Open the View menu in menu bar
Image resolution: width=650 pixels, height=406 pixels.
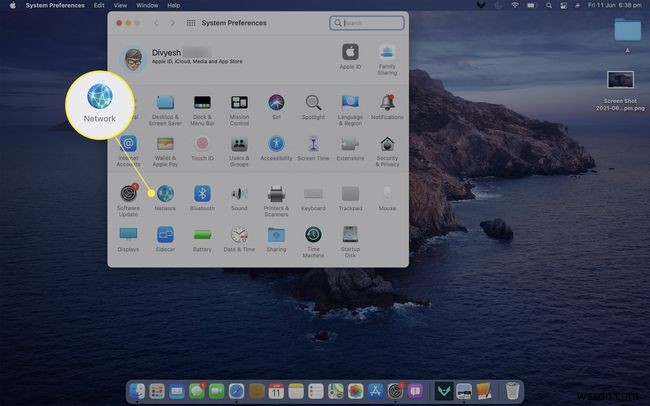[122, 5]
